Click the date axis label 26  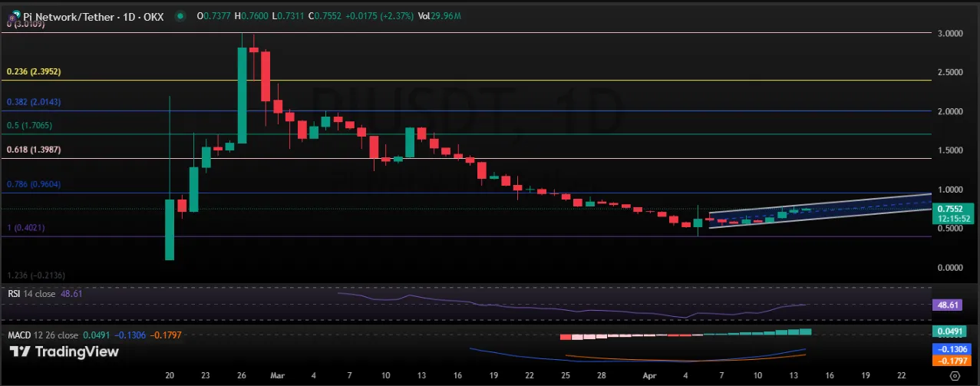pos(241,376)
